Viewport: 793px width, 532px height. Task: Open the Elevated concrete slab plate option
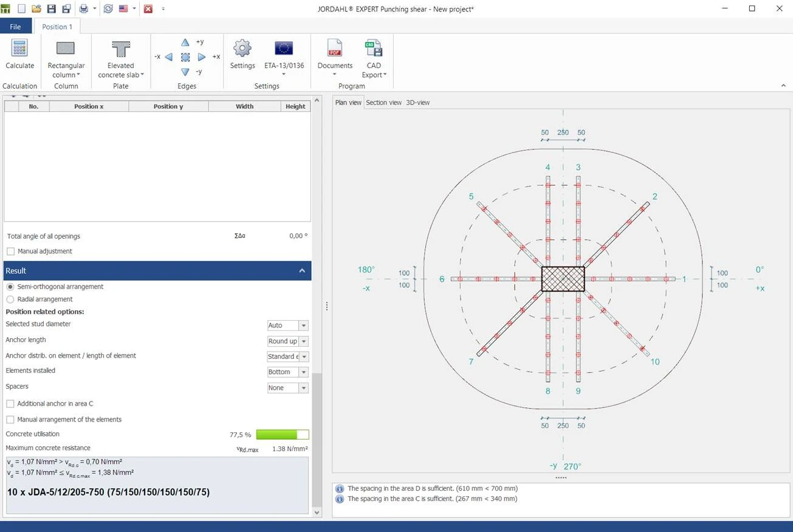click(x=121, y=59)
